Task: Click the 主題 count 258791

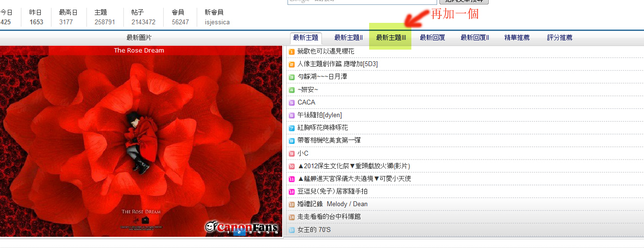Action: click(104, 22)
